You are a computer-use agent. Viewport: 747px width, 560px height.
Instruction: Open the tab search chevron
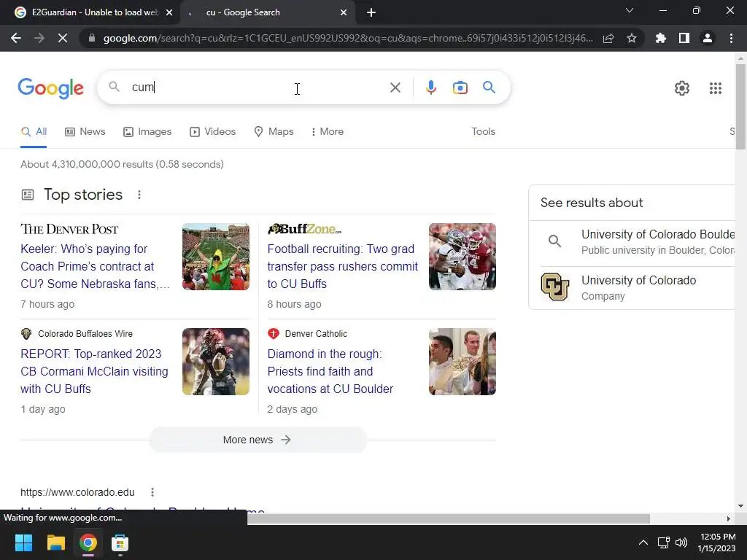630,10
